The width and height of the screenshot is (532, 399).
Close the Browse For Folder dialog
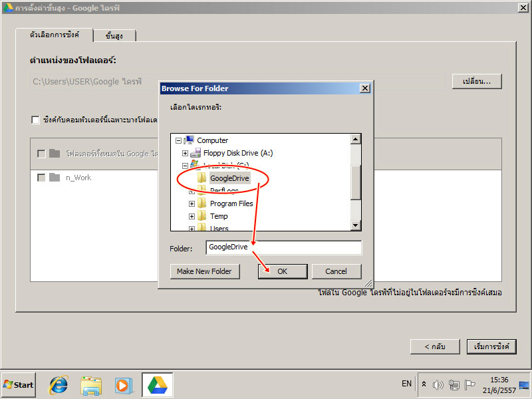pyautogui.click(x=364, y=88)
